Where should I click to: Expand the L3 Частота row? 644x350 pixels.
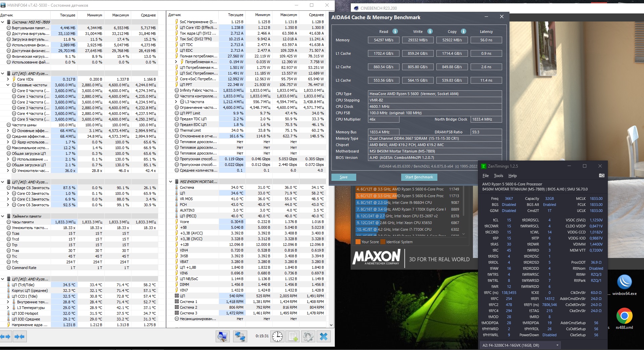click(176, 102)
